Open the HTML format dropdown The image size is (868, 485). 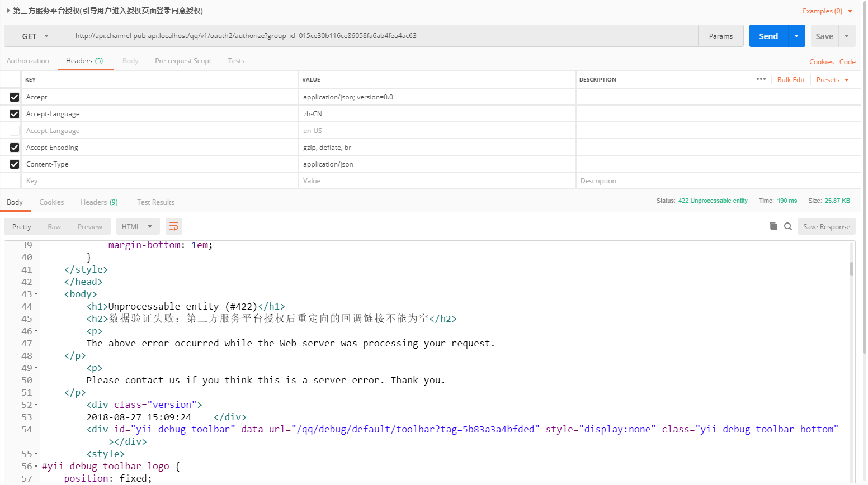[x=138, y=226]
